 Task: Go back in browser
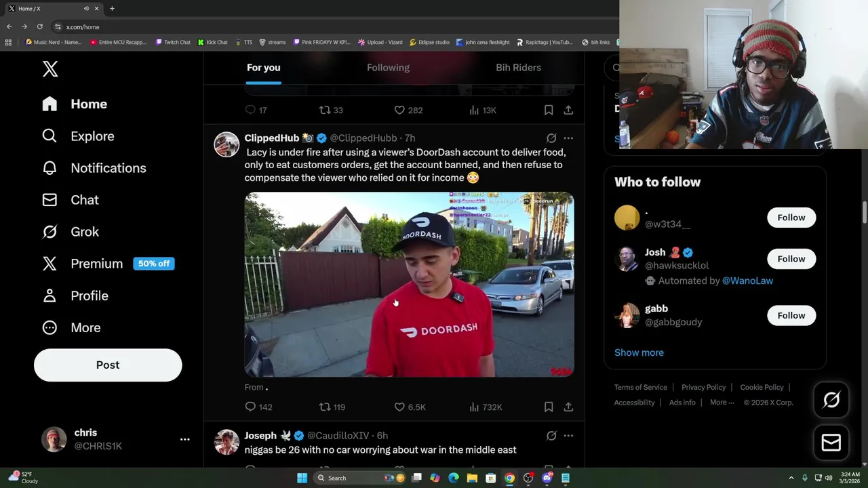(9, 26)
